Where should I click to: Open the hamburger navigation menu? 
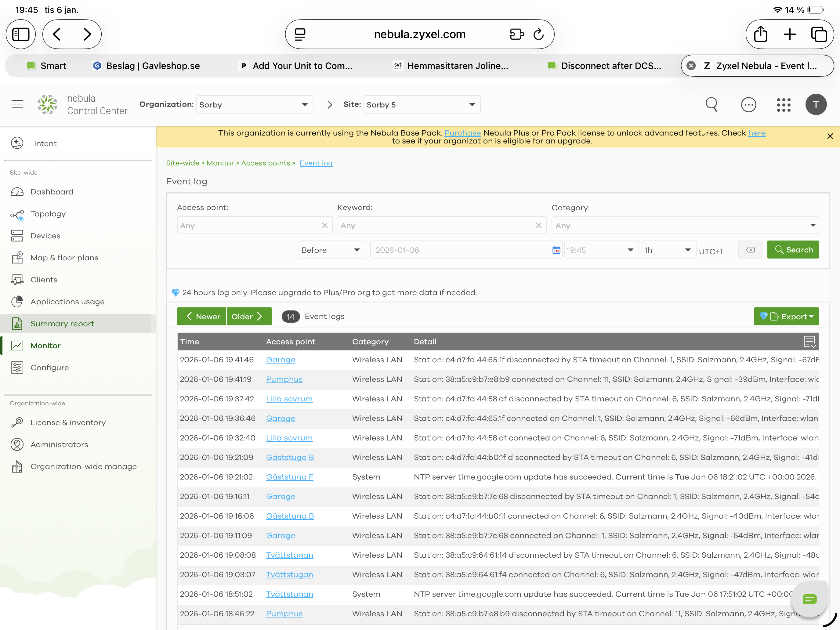coord(17,104)
